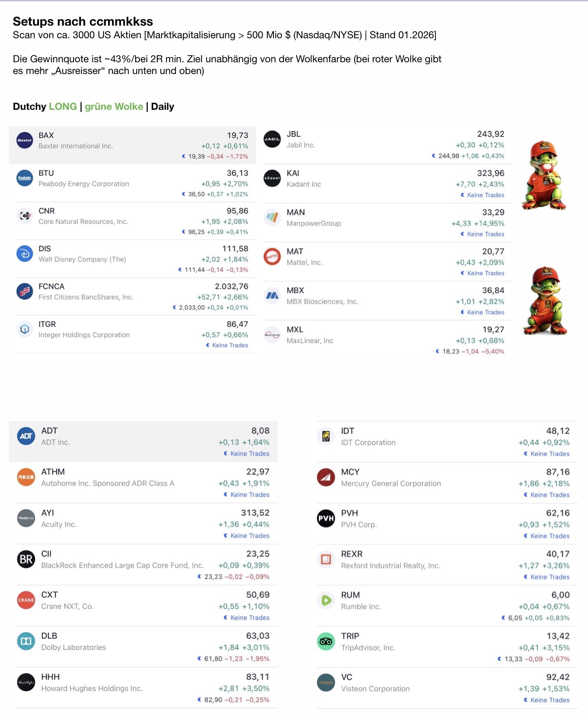
Task: Open "Keine Trades" under ManpowerGroup
Action: [x=485, y=234]
